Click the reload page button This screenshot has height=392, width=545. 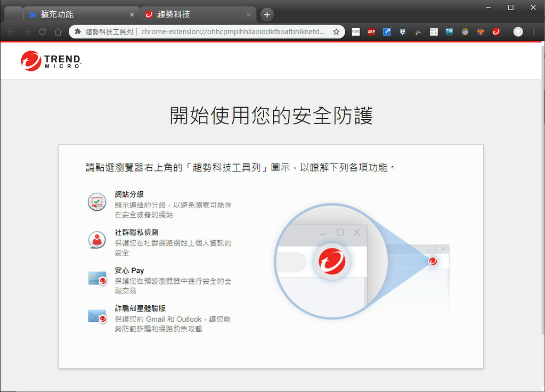43,32
